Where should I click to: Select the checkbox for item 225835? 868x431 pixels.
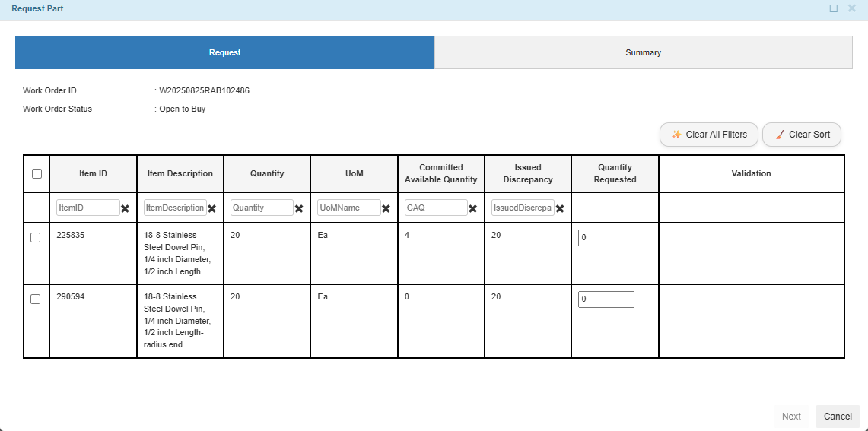point(36,238)
